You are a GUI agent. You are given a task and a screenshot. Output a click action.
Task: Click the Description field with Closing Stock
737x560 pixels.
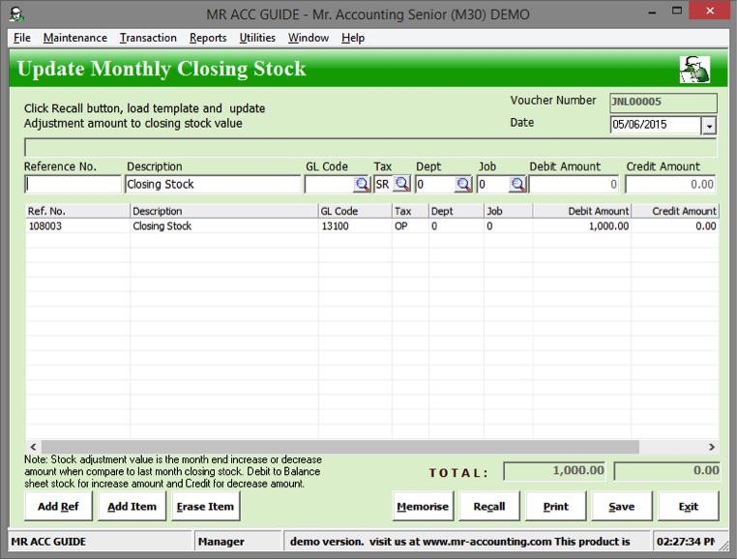[x=213, y=185]
